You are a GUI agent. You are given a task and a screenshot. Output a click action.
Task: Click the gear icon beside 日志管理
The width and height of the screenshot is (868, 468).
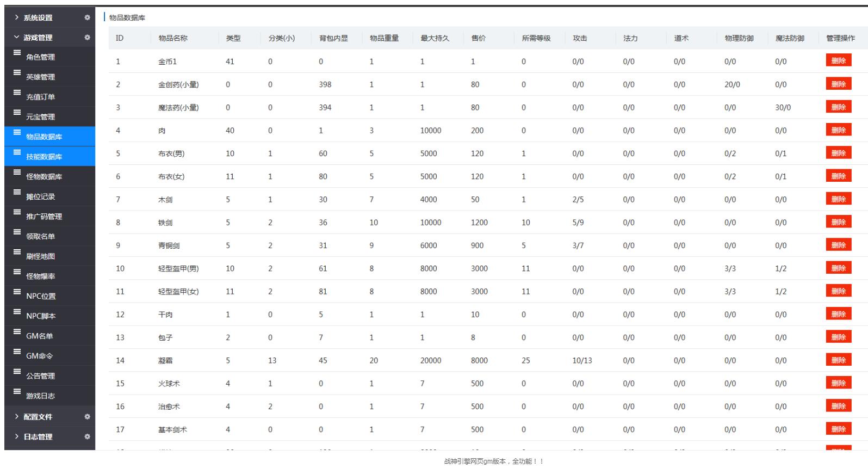coord(87,436)
